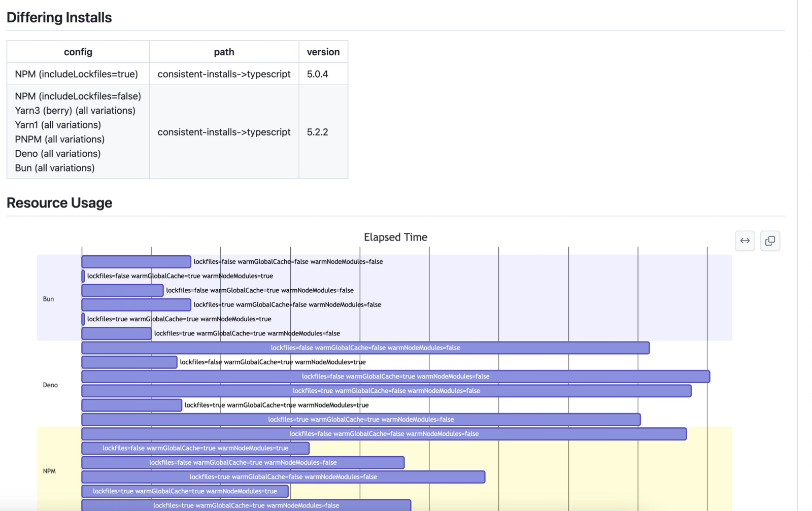The image size is (812, 511).
Task: Select the 'Bun (all variations)' line
Action: coord(55,168)
